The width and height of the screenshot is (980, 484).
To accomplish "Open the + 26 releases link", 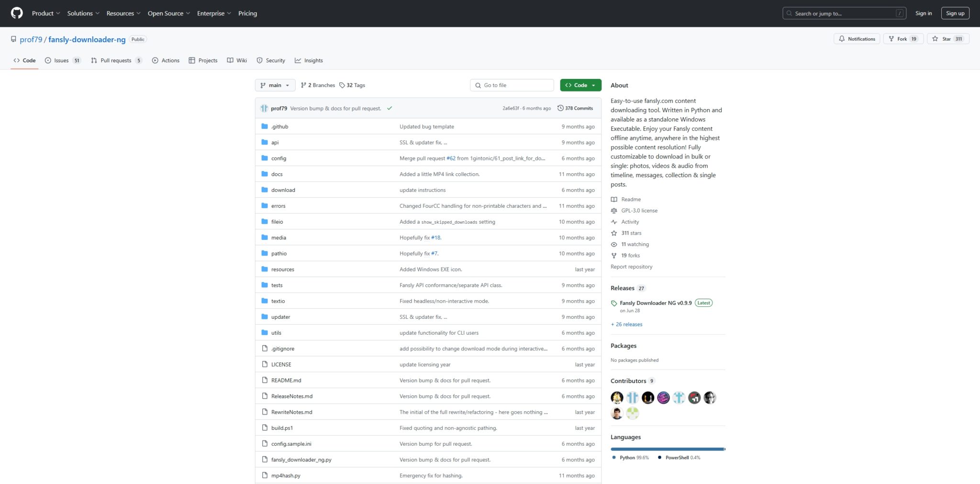I will (626, 324).
